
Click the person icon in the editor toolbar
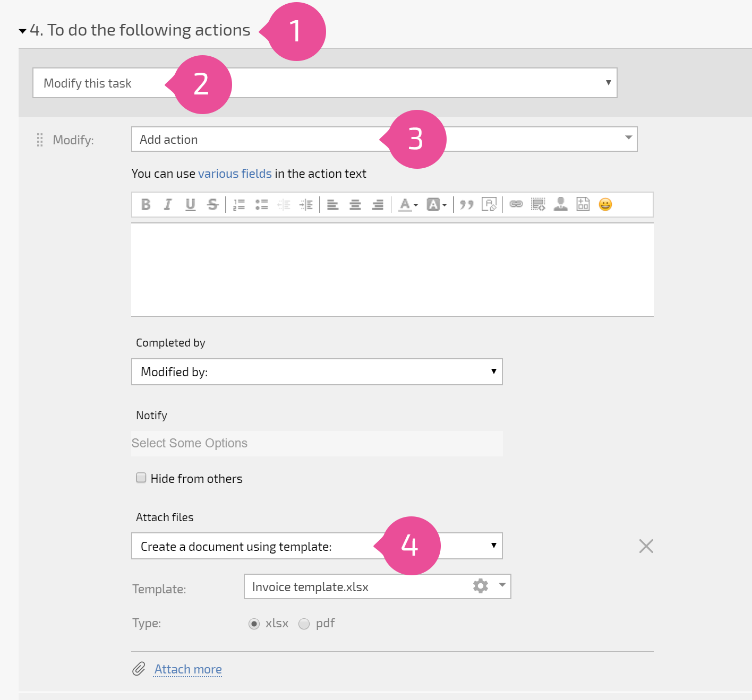[561, 204]
